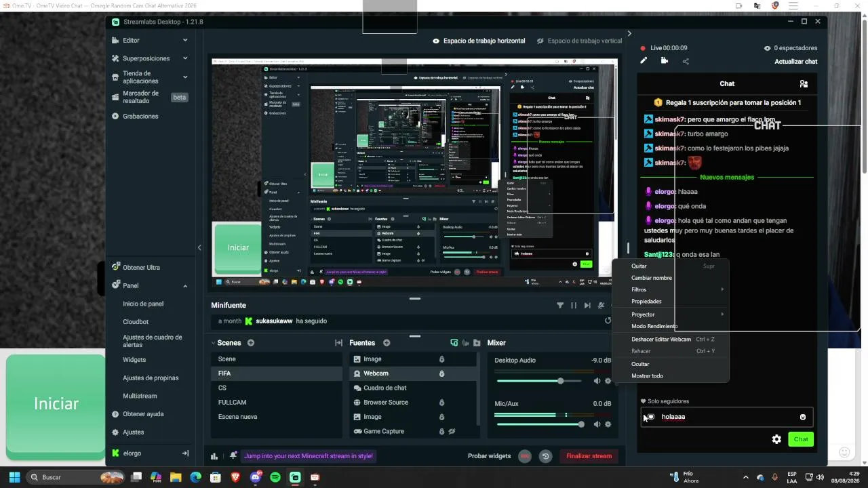
Task: Add a source folder in Fuentes
Action: (477, 343)
